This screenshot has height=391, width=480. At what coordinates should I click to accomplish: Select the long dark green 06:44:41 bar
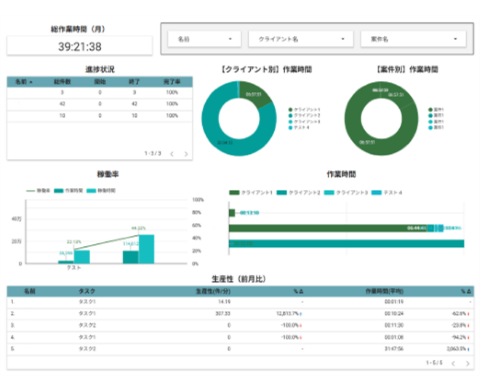pyautogui.click(x=328, y=228)
